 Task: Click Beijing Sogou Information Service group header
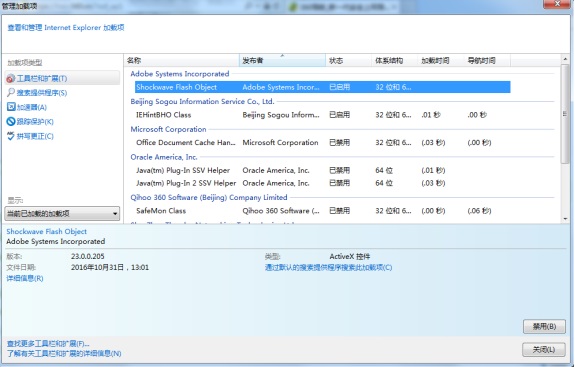point(202,102)
